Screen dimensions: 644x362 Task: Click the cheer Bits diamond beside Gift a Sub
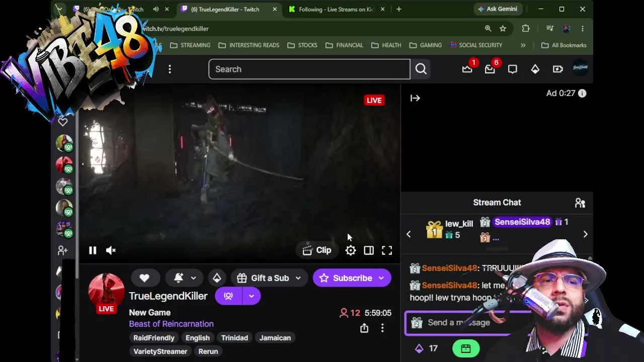(x=217, y=278)
